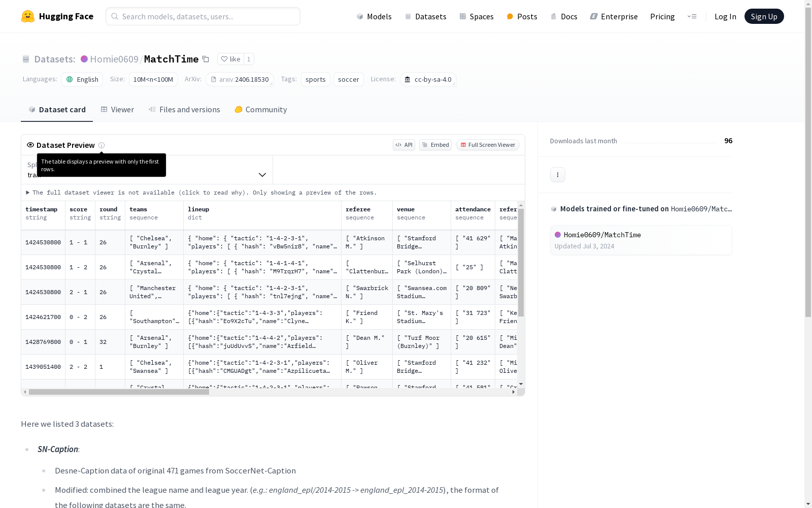
Task: Copy the dataset name MatchTime to clipboard
Action: [x=206, y=59]
